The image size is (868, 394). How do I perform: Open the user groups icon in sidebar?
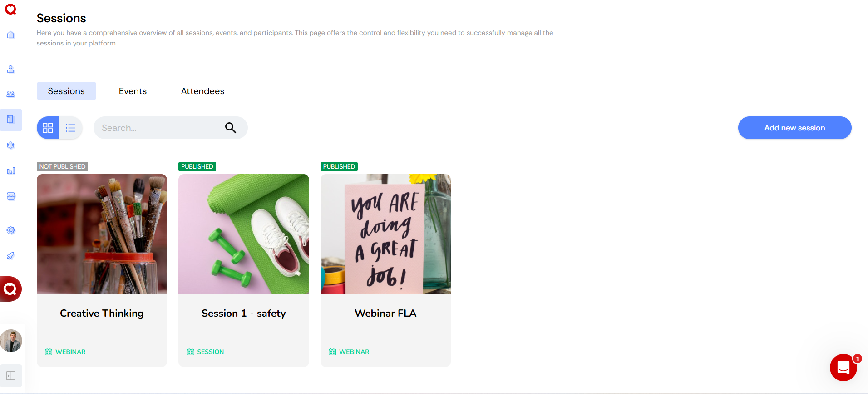click(x=11, y=94)
